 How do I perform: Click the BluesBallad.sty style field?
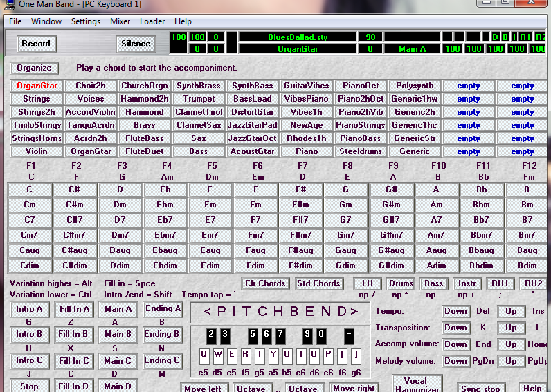click(x=298, y=37)
